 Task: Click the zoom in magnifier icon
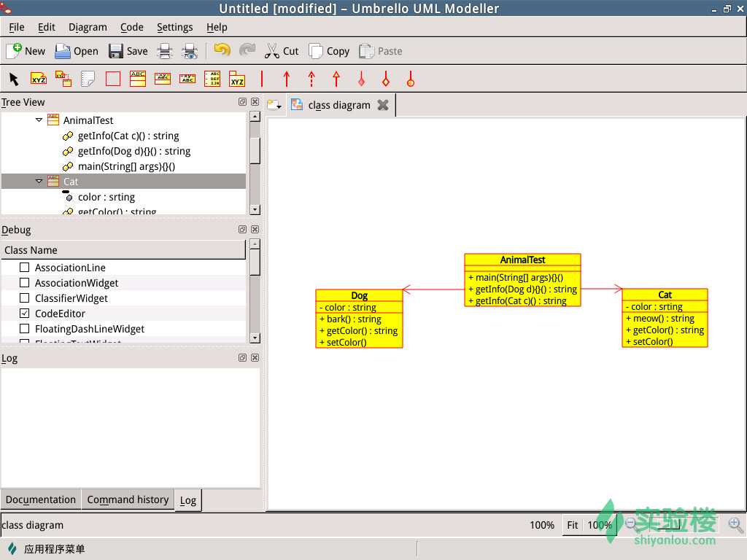click(735, 524)
